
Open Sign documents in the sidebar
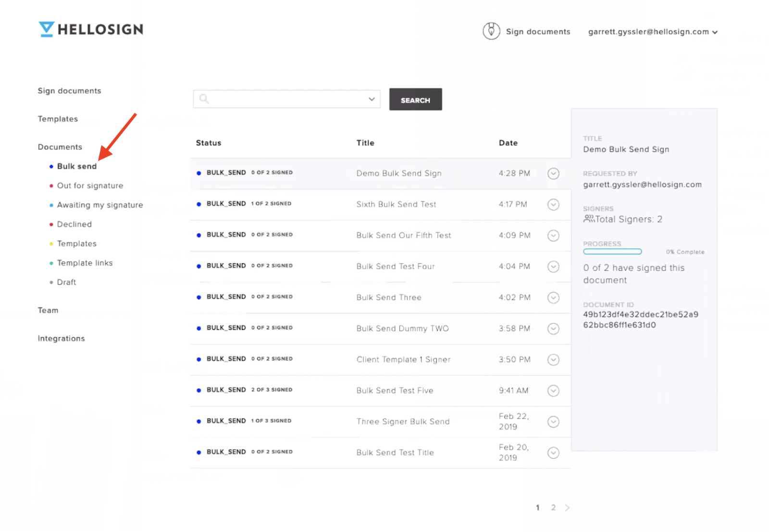69,91
